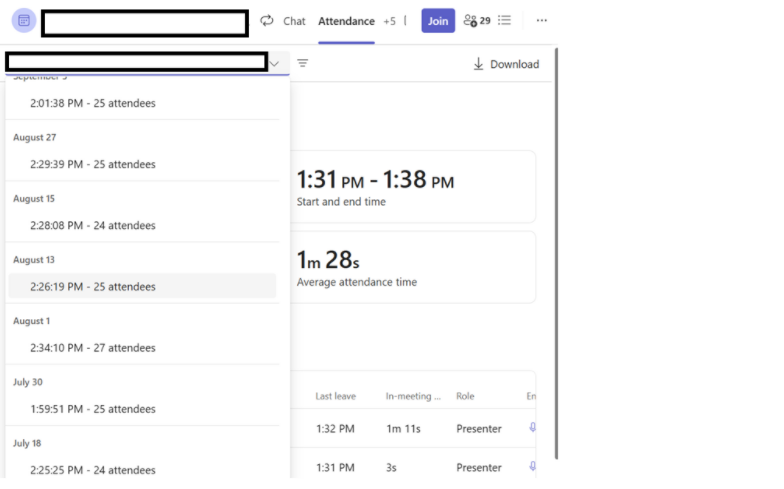Sort by Role column header

point(465,396)
